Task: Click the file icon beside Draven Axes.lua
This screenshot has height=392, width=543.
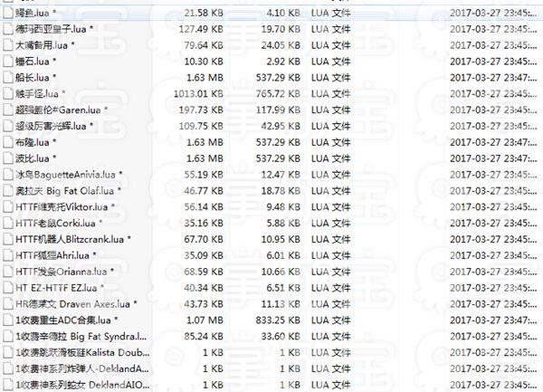Action: (x=7, y=304)
